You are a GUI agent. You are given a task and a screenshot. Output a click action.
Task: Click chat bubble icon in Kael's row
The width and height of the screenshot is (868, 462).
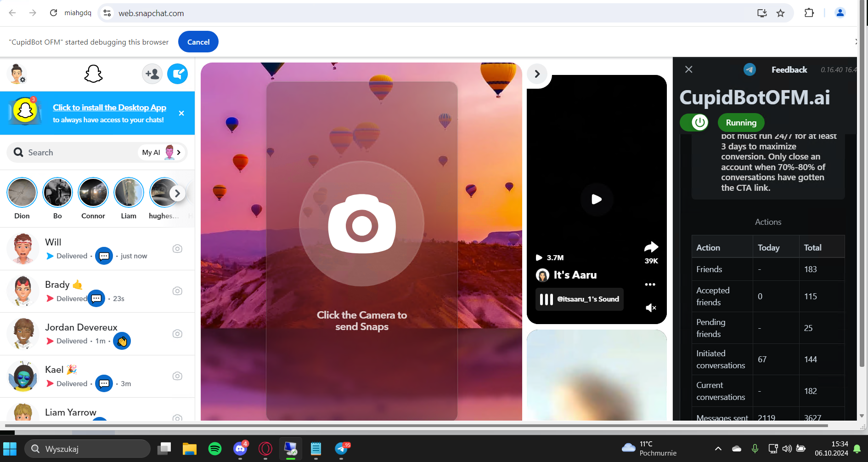[x=104, y=383]
